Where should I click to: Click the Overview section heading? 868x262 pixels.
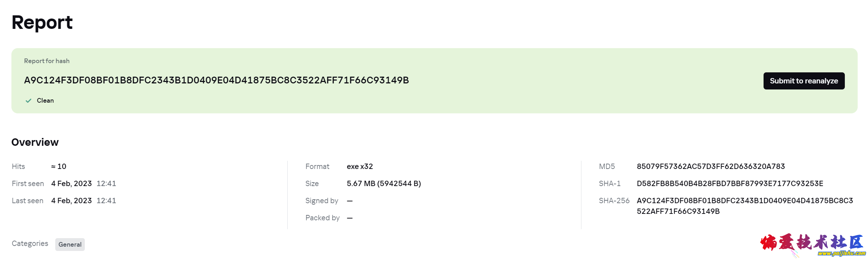[x=35, y=142]
